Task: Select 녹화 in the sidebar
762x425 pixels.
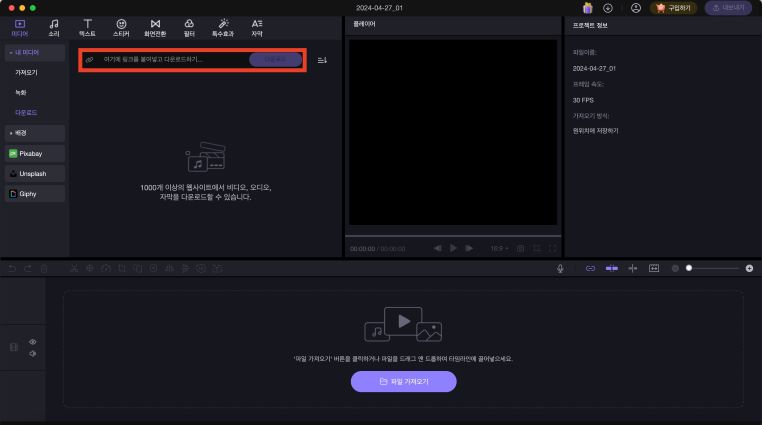Action: tap(20, 92)
